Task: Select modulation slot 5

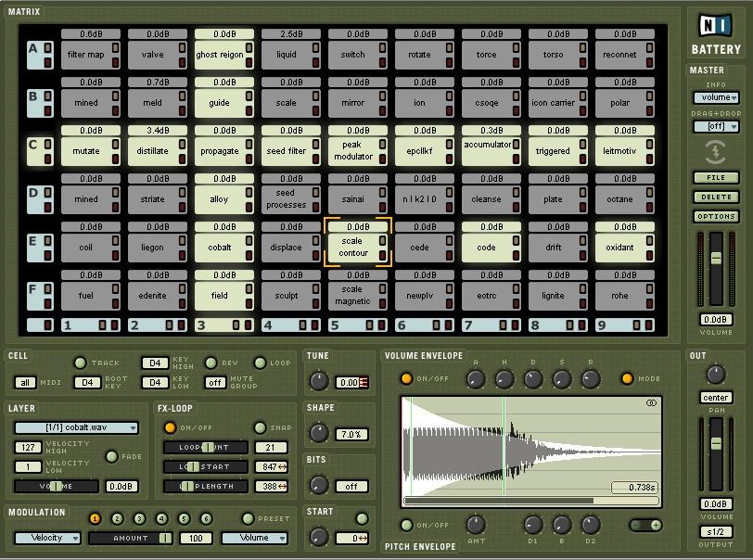Action: (184, 518)
